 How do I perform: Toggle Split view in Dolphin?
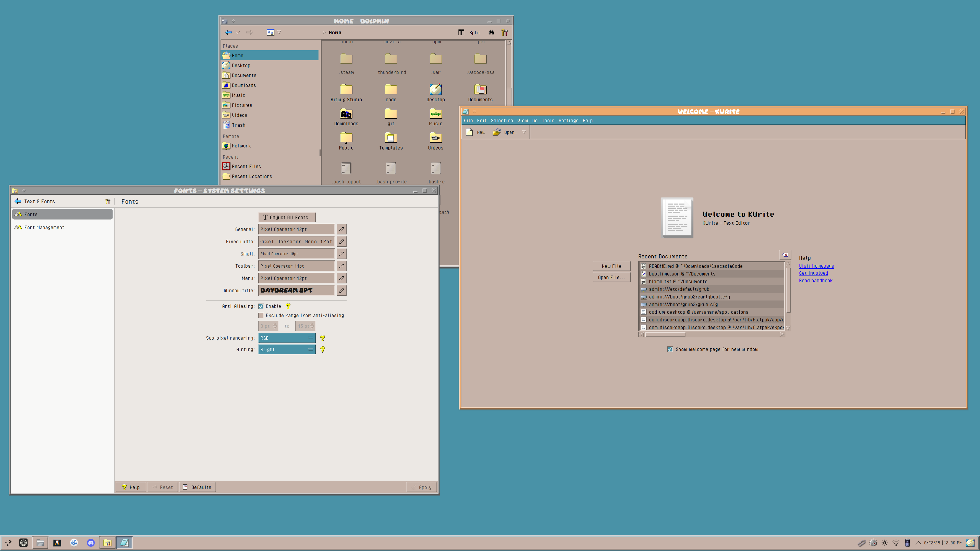pos(469,32)
